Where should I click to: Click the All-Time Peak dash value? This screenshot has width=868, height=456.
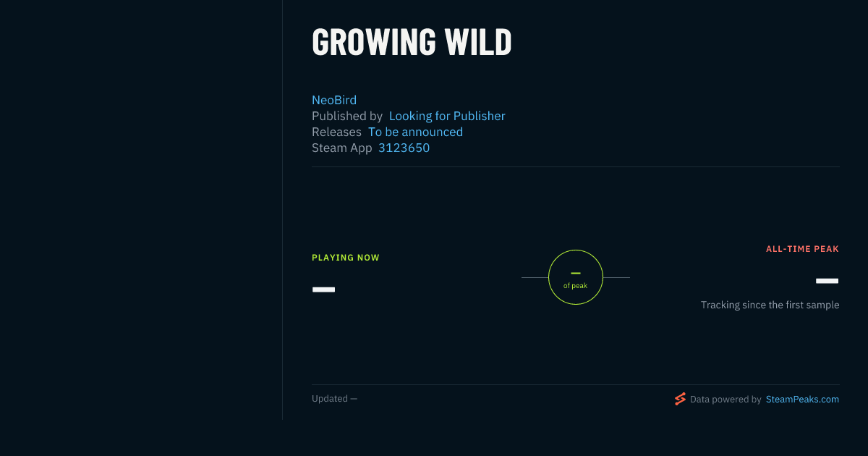[x=827, y=281]
